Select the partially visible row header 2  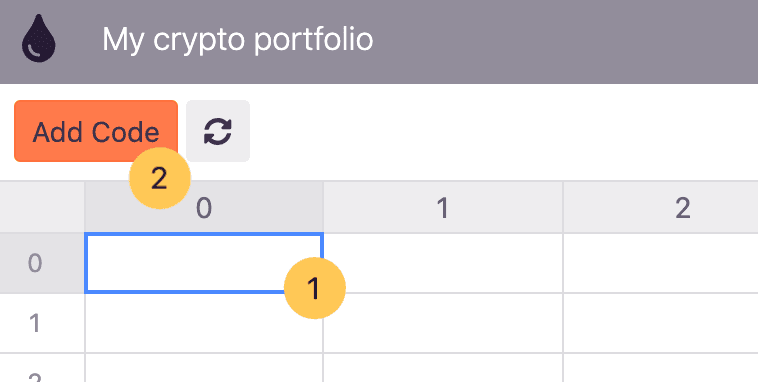42,368
